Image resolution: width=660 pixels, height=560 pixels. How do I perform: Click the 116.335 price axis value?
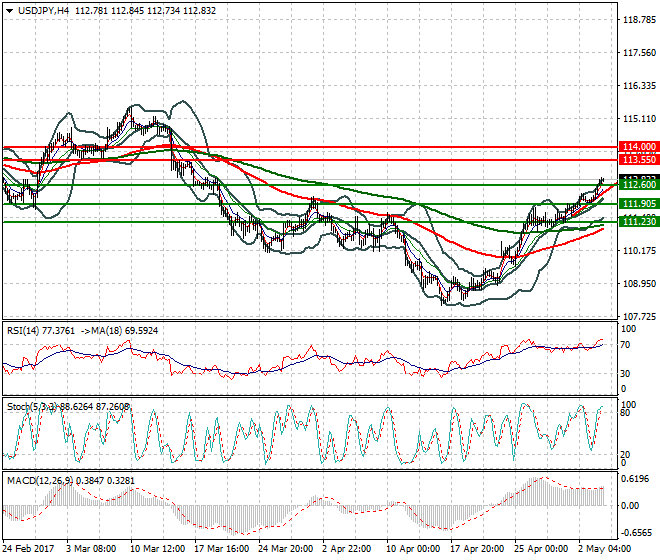point(639,86)
